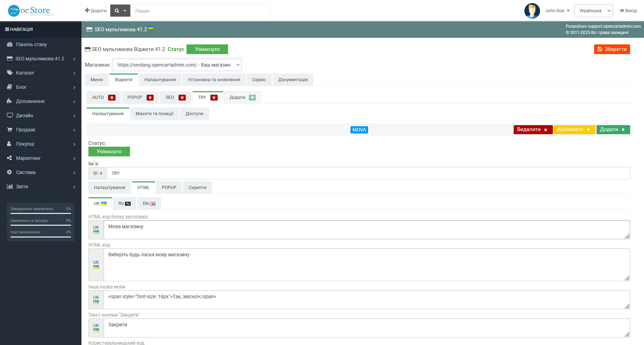The width and height of the screenshot is (644, 345).
Task: Open the Магазини store dropdown
Action: pyautogui.click(x=177, y=65)
